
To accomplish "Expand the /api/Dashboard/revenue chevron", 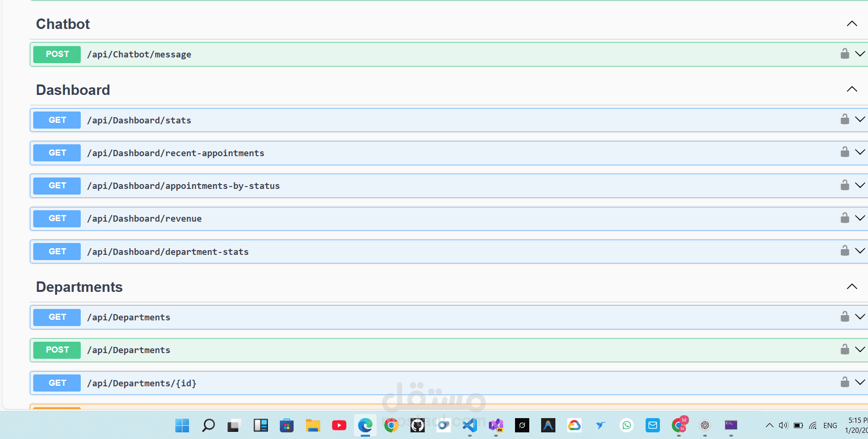I will pos(860,218).
